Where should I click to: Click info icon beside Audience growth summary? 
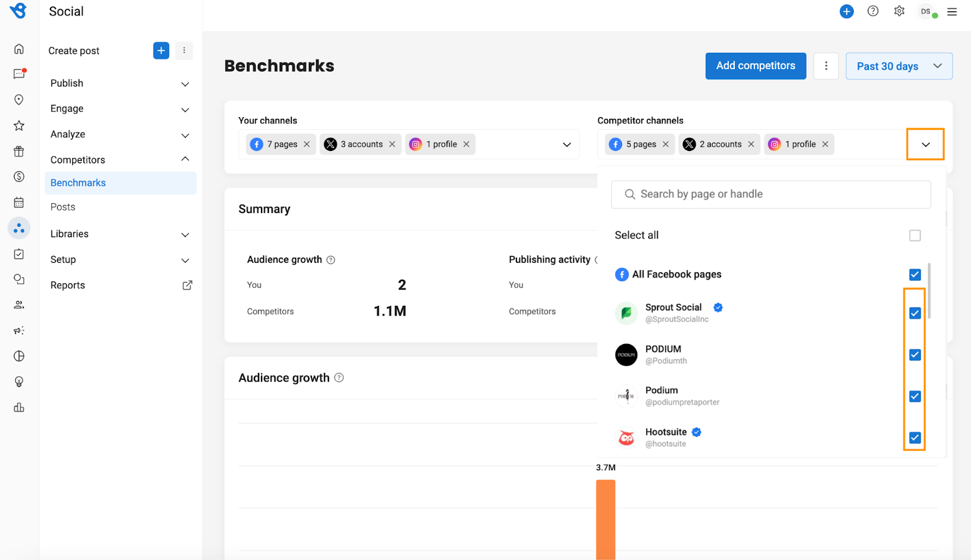pos(331,260)
